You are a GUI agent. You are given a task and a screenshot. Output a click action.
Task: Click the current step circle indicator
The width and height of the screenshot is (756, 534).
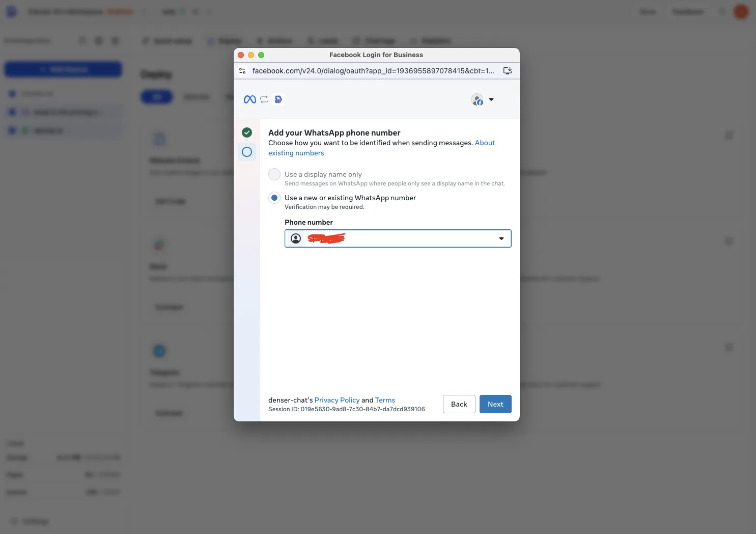coord(247,152)
